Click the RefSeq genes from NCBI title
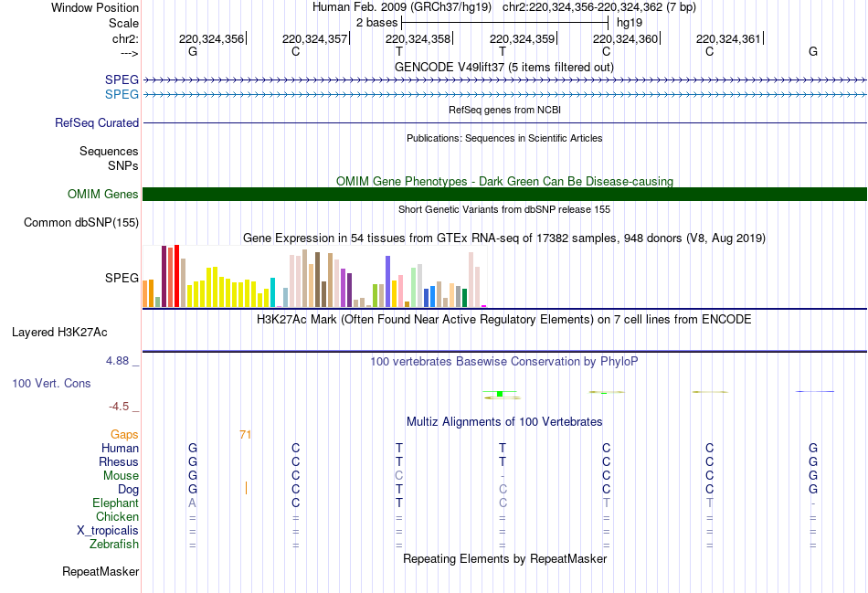 (504, 110)
